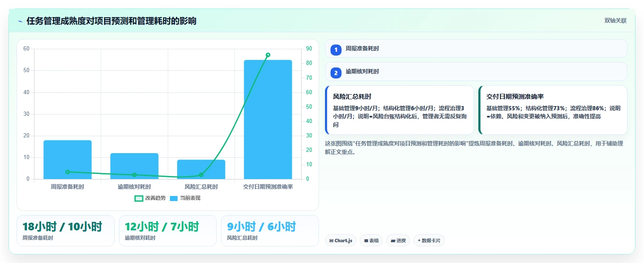
Task: Click the 进度 tag icon
Action: click(393, 241)
